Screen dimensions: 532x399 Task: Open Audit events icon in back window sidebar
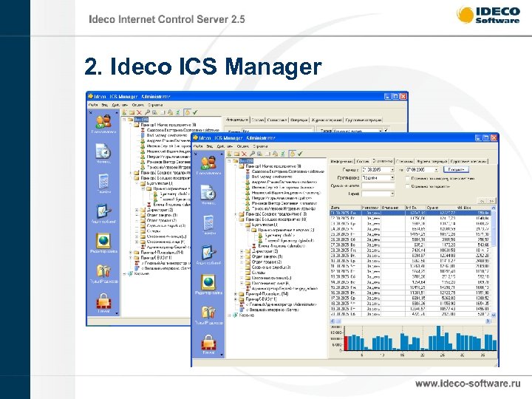pos(103,213)
